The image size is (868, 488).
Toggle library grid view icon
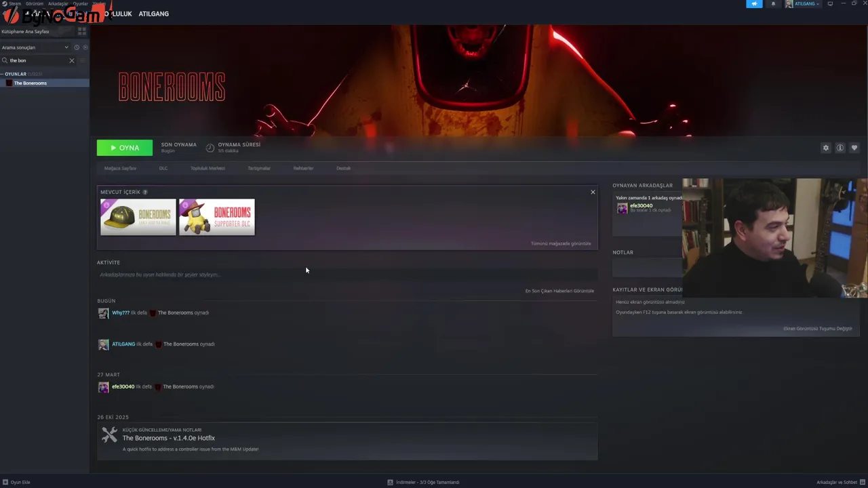click(82, 31)
